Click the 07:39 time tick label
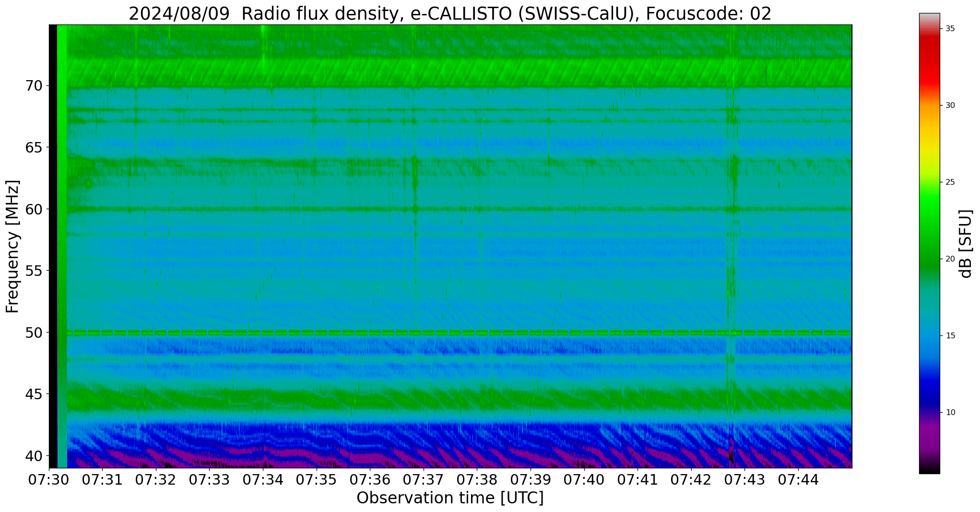This screenshot has width=980, height=512. click(x=531, y=479)
